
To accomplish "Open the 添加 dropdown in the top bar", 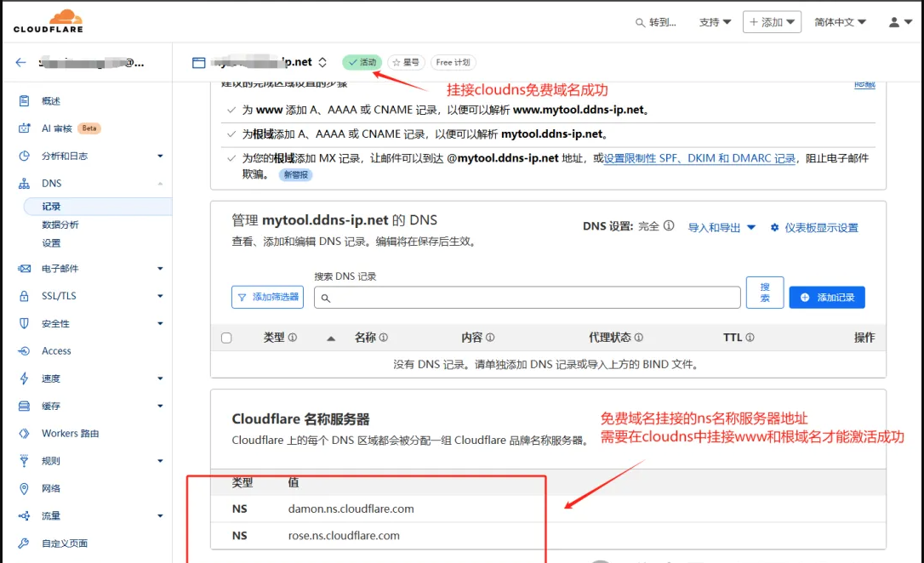I will click(772, 22).
